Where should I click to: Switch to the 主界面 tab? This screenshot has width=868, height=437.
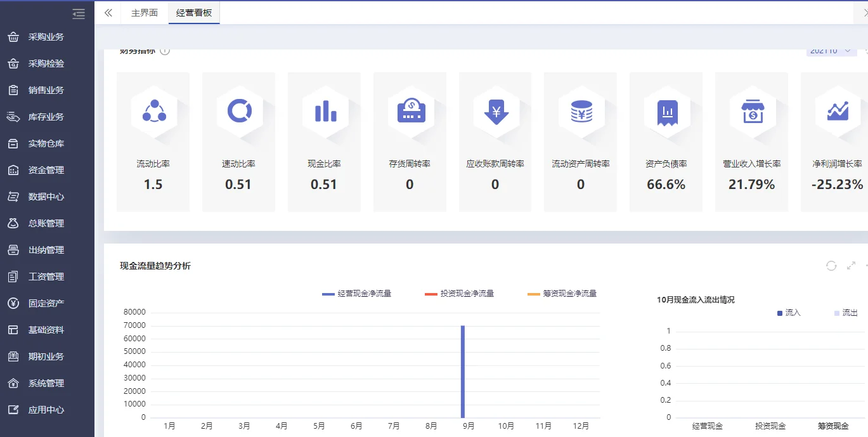pos(145,13)
